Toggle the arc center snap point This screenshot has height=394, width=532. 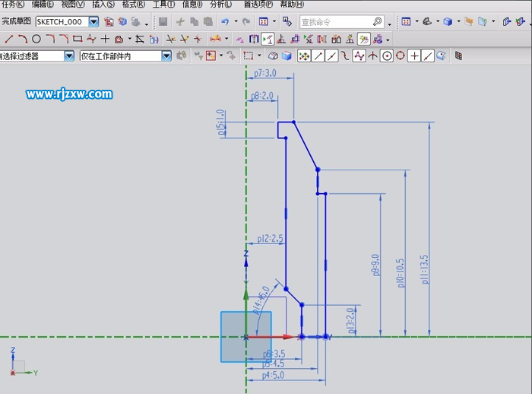[387, 56]
